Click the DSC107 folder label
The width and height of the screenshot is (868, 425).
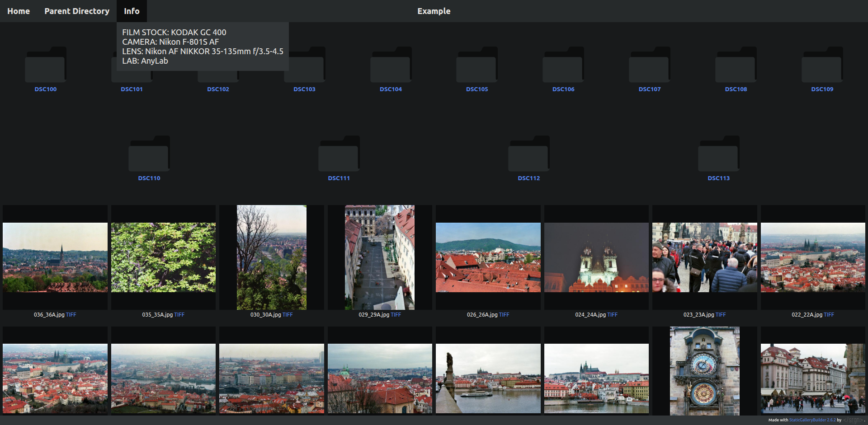650,89
